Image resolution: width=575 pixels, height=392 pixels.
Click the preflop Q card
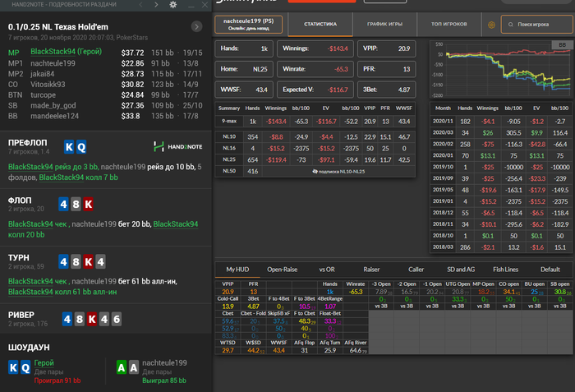[81, 147]
